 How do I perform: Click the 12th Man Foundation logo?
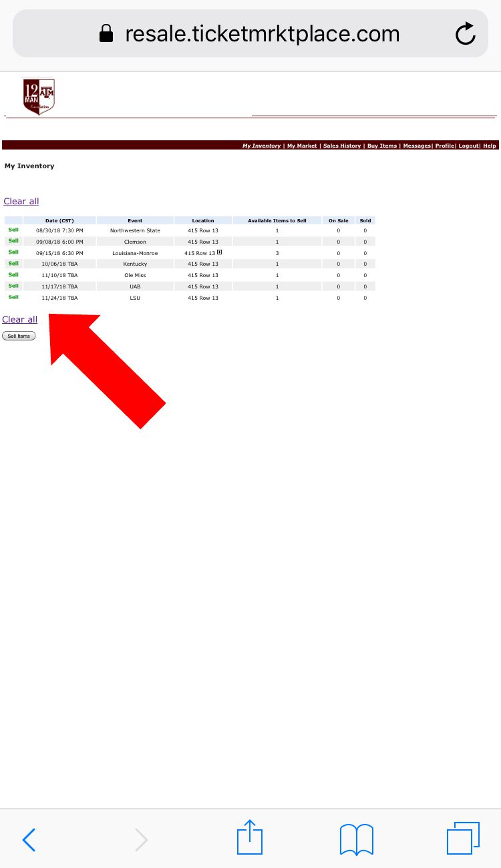pos(38,95)
